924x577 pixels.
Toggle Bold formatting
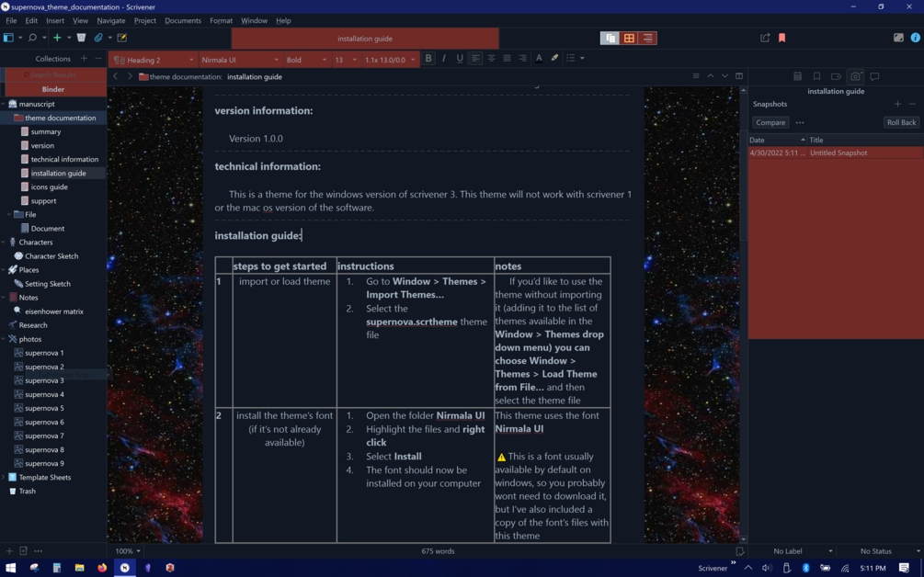[x=428, y=58]
